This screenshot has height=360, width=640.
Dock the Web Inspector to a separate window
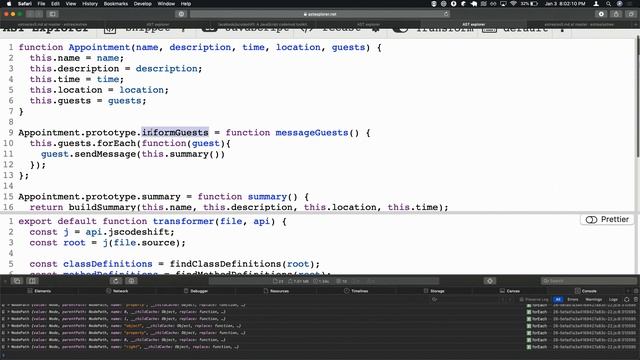point(17,281)
